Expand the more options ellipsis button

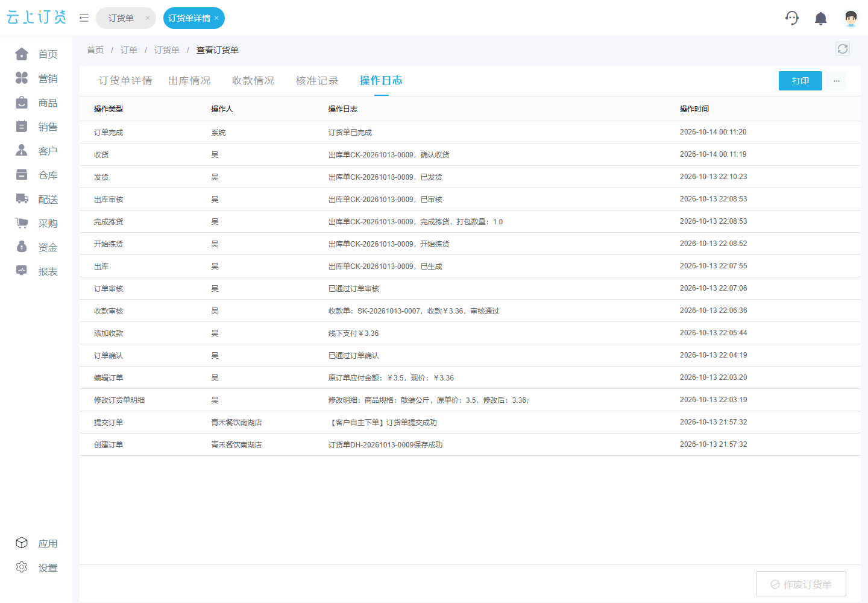[837, 81]
